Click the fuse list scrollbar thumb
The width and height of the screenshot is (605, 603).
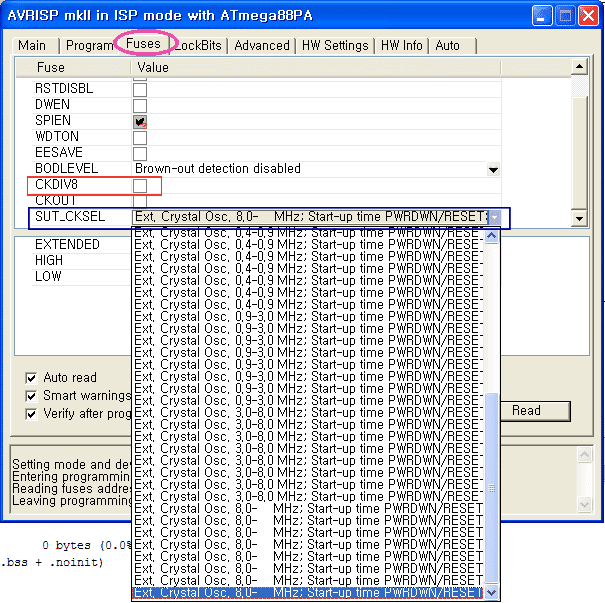coord(580,153)
